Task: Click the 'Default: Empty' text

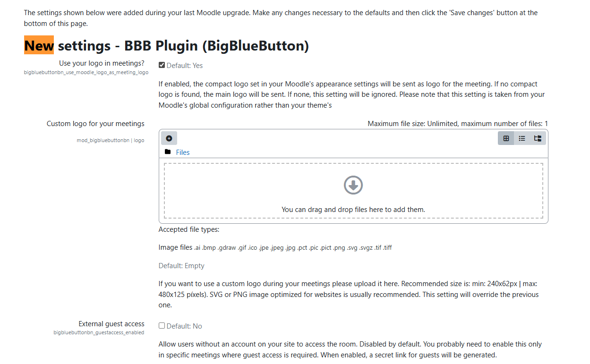Action: [x=181, y=266]
